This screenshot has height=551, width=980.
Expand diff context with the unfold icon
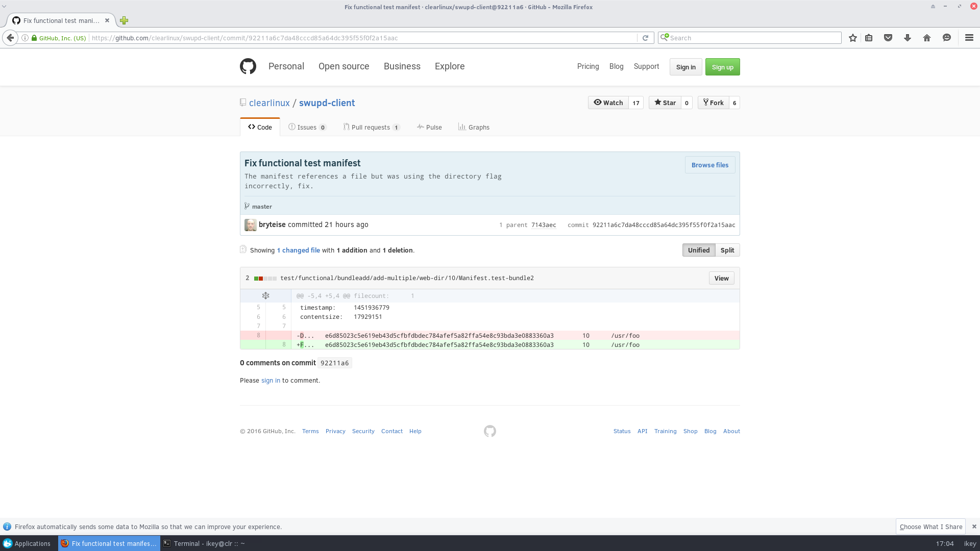pyautogui.click(x=265, y=296)
